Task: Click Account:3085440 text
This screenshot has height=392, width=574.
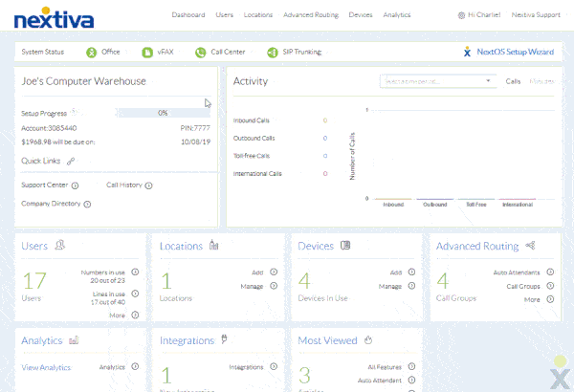Action: pos(49,128)
